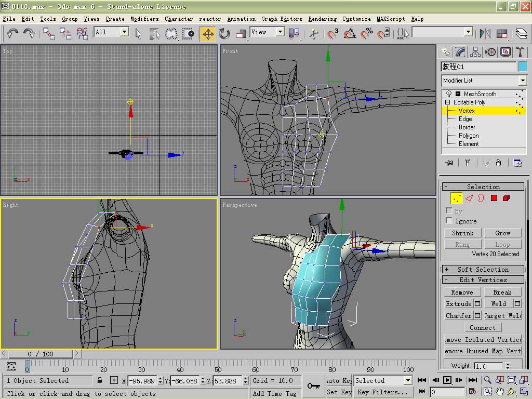Image resolution: width=532 pixels, height=399 pixels.
Task: Expand the Soft Selection rollout
Action: (483, 270)
